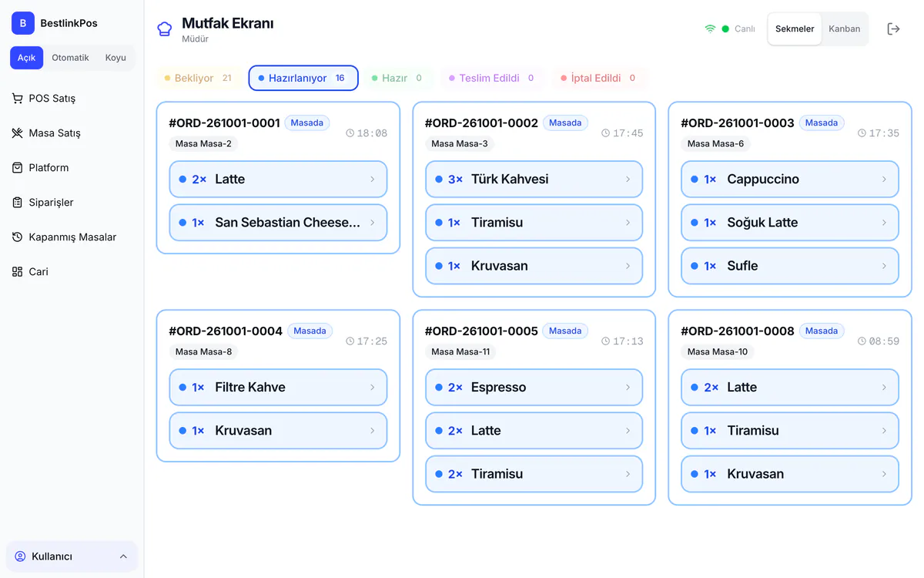Viewport: 924px width, 578px height.
Task: Click order number #ORD-261001-0004
Action: (x=226, y=331)
